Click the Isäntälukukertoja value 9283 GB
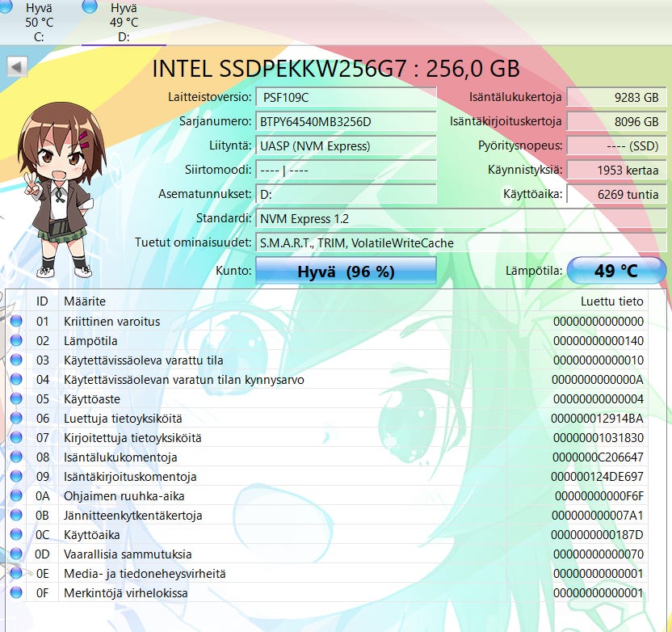This screenshot has width=672, height=632. pyautogui.click(x=617, y=97)
